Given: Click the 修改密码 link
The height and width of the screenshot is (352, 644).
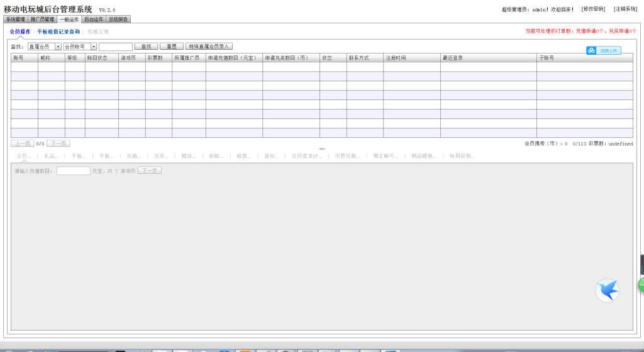Looking at the screenshot, I should (x=592, y=9).
